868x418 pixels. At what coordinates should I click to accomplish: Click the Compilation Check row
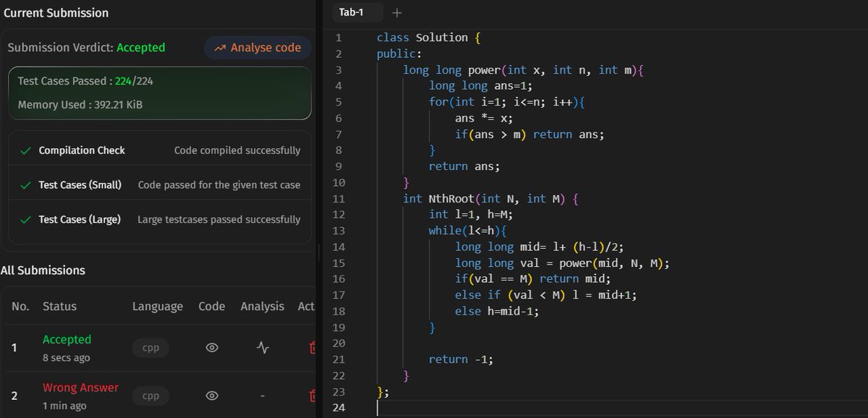click(x=160, y=150)
